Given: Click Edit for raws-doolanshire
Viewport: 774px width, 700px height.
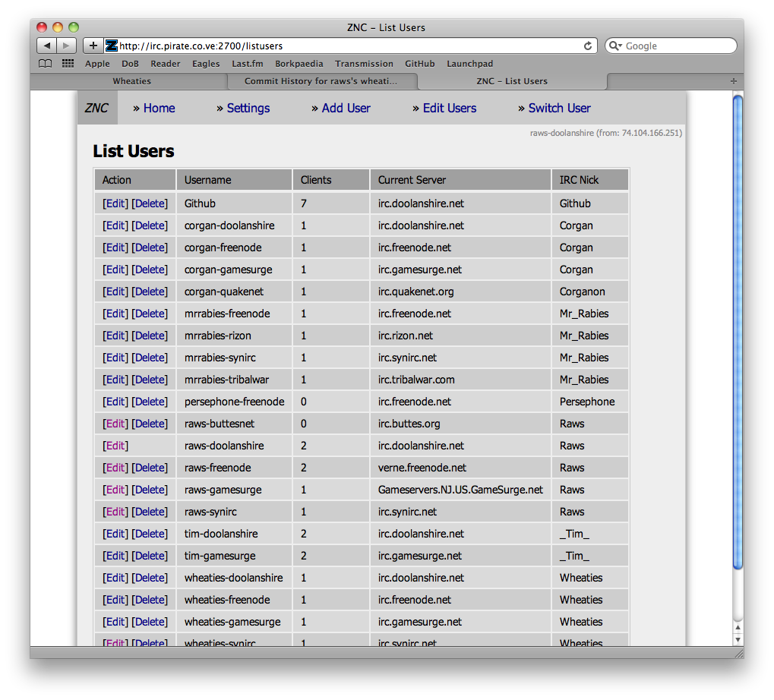Looking at the screenshot, I should [115, 446].
